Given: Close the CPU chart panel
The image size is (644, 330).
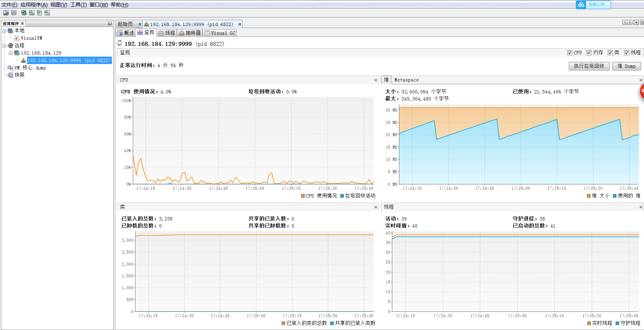Looking at the screenshot, I should point(375,80).
